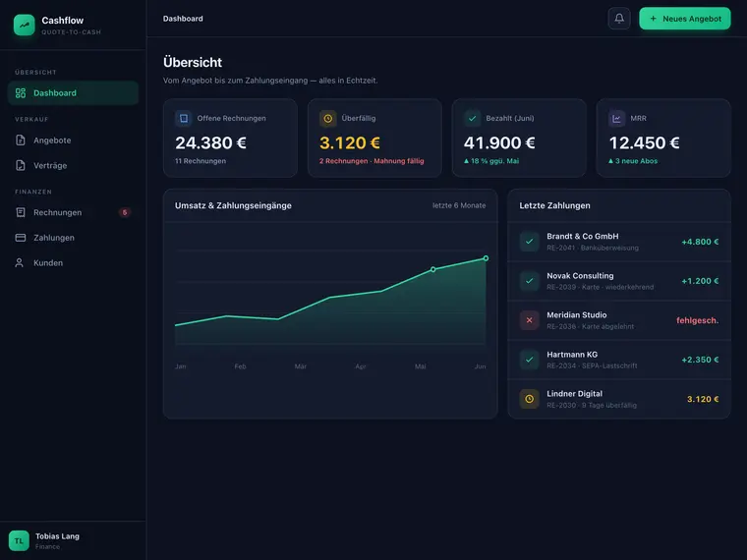747x560 pixels.
Task: Click the Lindner Digital clock icon
Action: pyautogui.click(x=529, y=399)
